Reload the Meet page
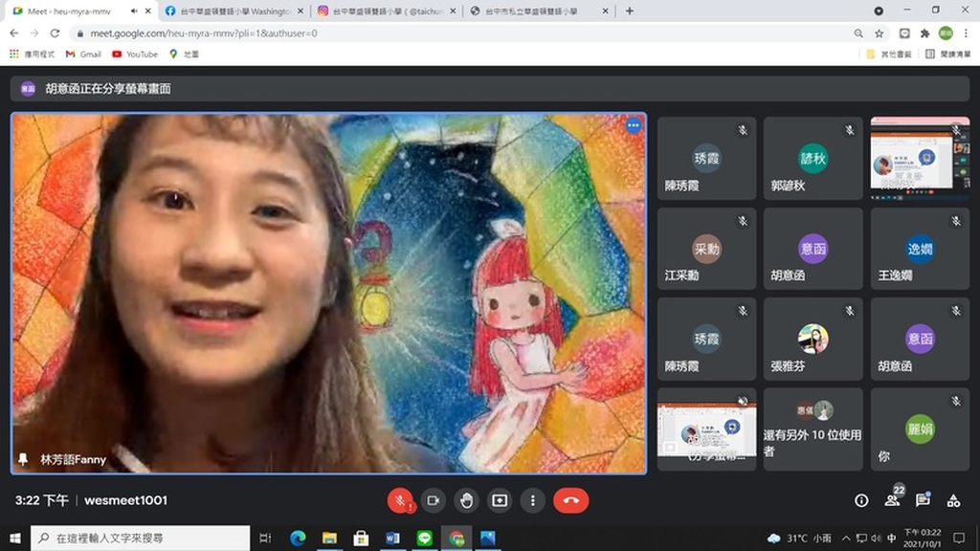Image resolution: width=980 pixels, height=551 pixels. pos(55,33)
